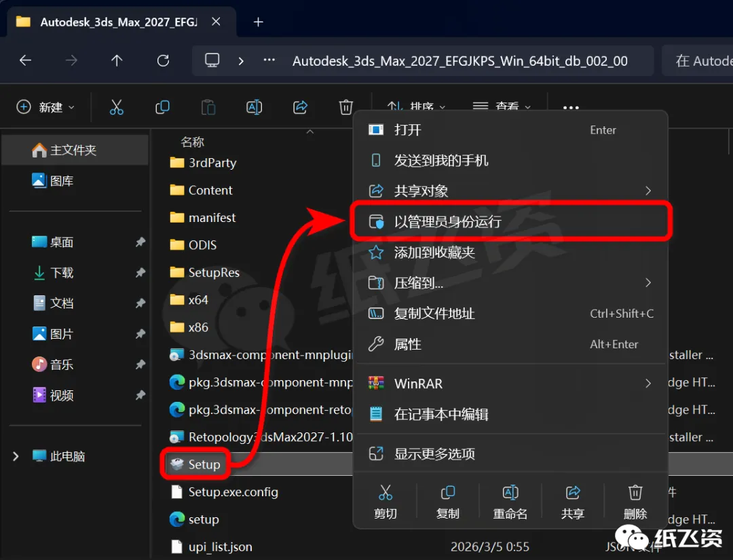Select the manifest folder

click(x=202, y=217)
